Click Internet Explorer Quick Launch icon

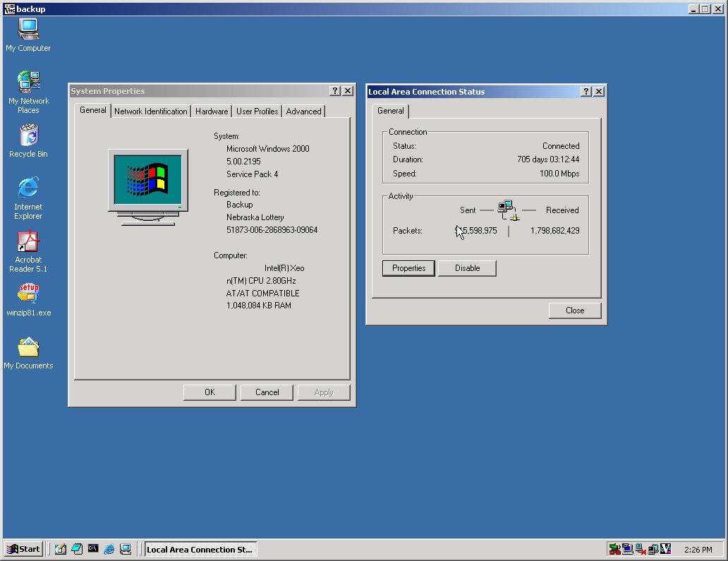coord(109,549)
